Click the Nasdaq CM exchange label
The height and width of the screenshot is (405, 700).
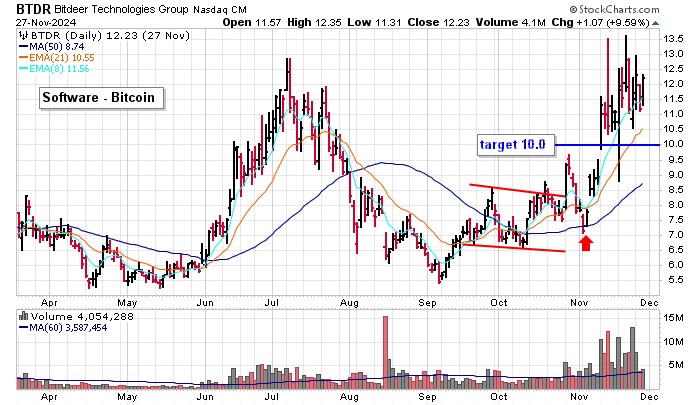point(220,9)
